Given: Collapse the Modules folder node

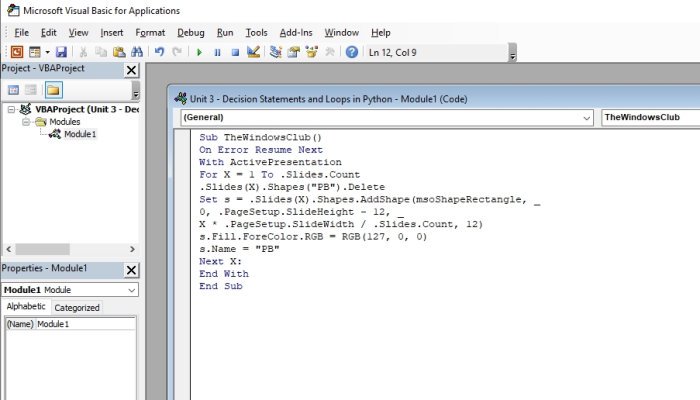Looking at the screenshot, I should point(26,122).
